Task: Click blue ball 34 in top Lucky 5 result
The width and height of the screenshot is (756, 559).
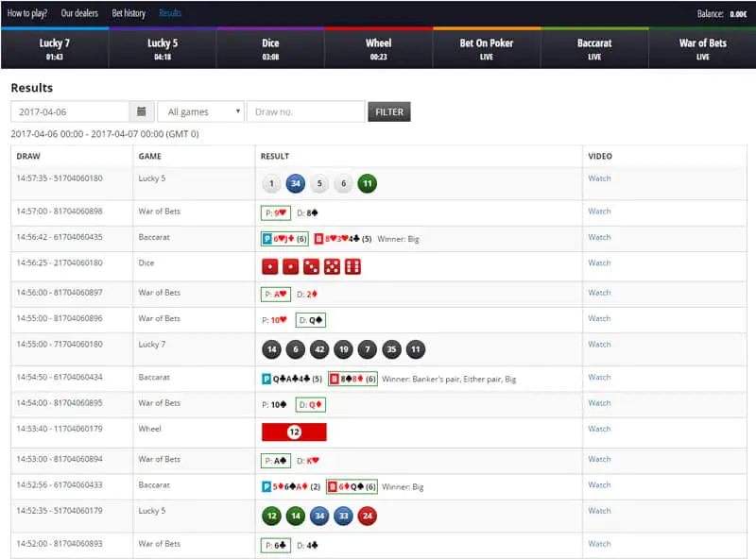Action: [x=295, y=184]
